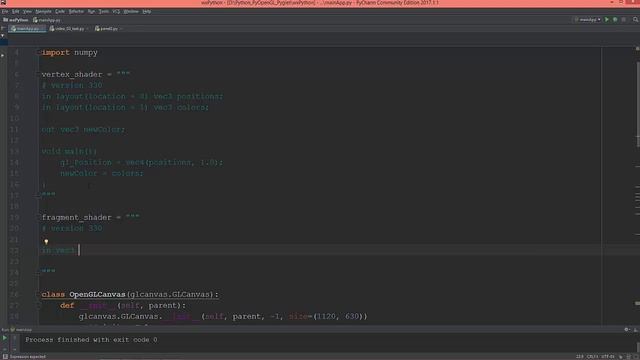
Task: Open the Navigate menu
Action: coord(43,11)
